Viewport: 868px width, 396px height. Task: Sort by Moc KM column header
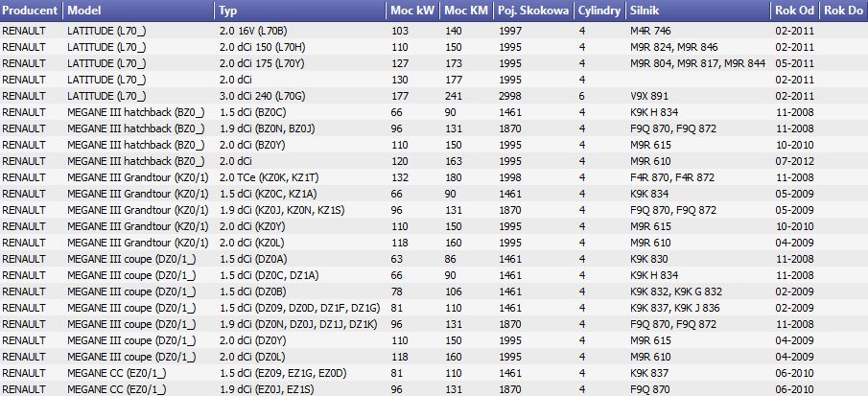(466, 11)
